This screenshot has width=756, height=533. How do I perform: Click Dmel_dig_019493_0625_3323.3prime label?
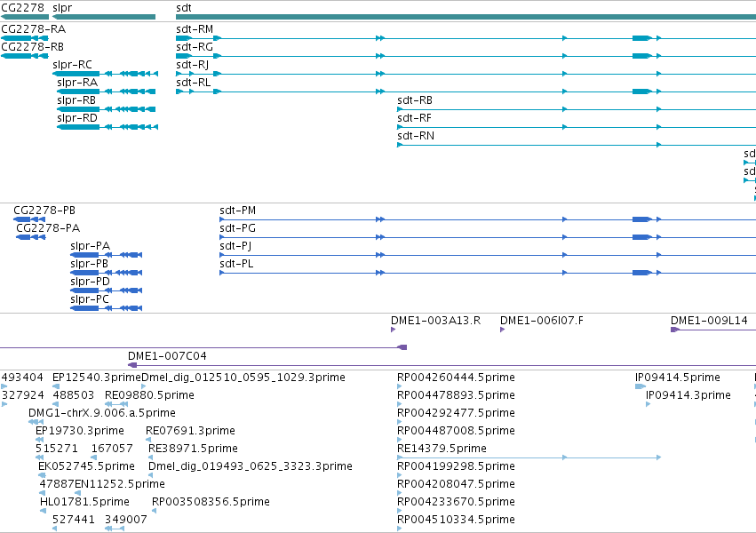pyautogui.click(x=251, y=466)
